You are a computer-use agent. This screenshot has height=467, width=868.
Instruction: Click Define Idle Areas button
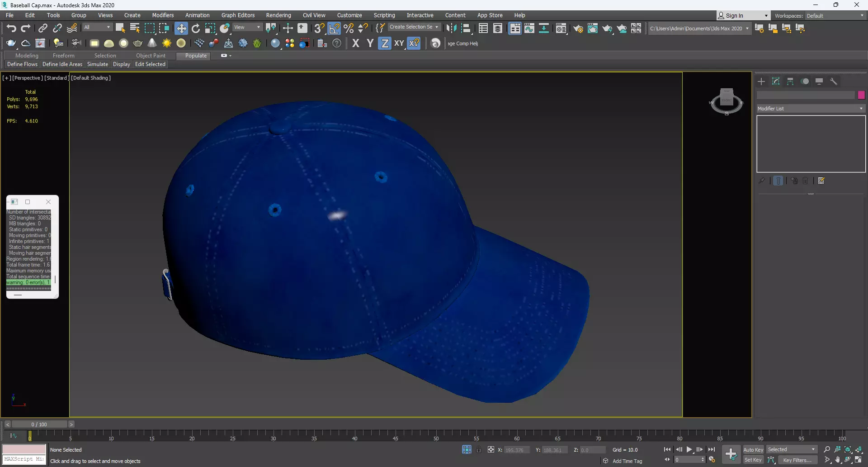click(x=62, y=64)
